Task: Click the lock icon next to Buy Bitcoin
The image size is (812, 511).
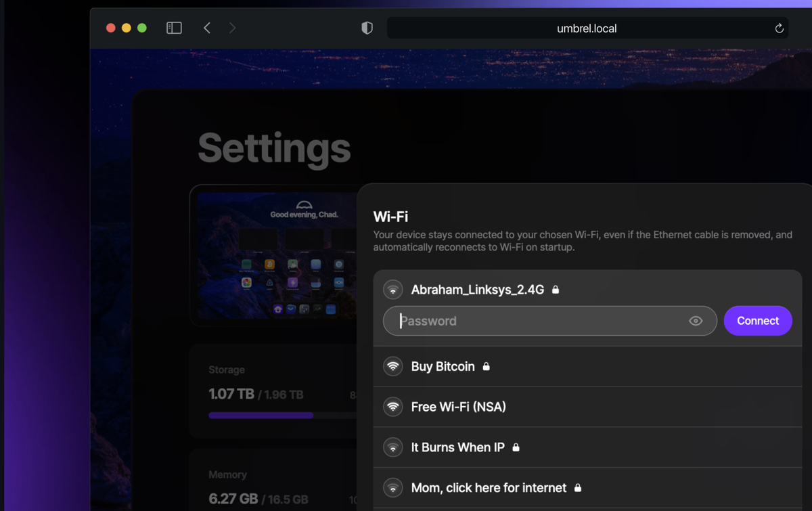Action: [x=487, y=366]
